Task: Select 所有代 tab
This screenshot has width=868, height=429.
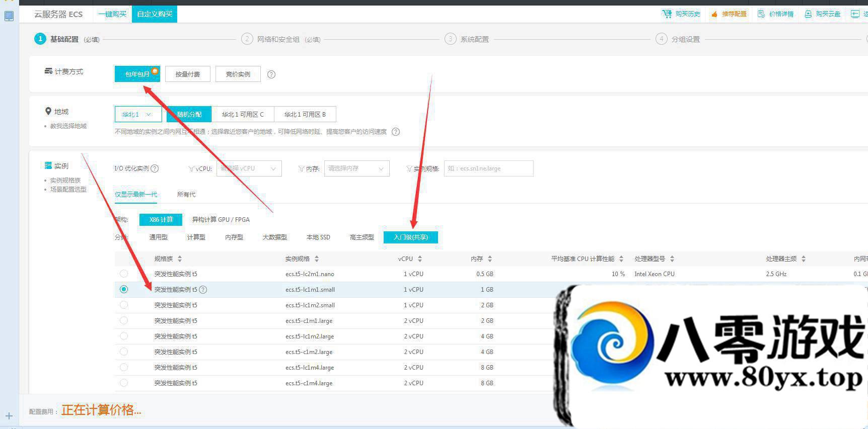Action: click(x=186, y=195)
